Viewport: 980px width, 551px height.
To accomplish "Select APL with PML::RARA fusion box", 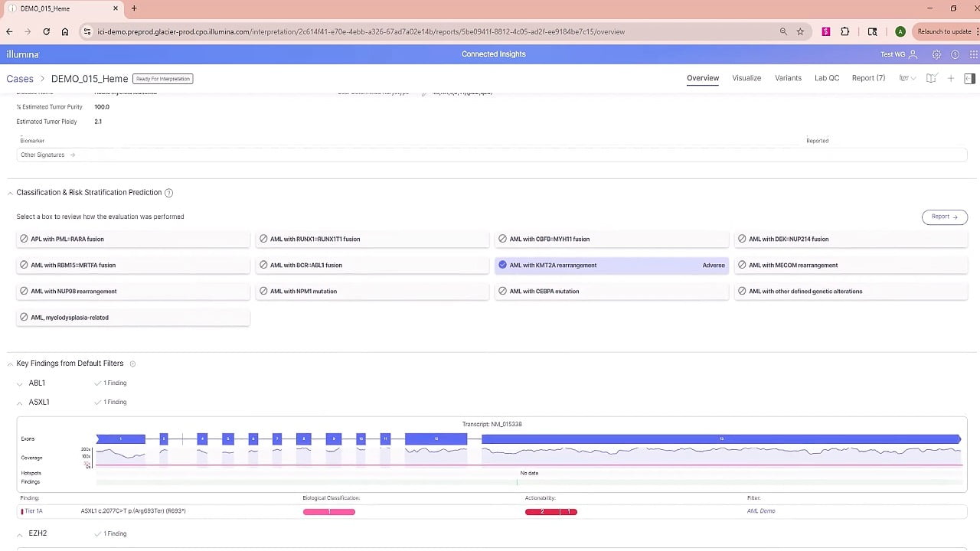I will coord(133,240).
